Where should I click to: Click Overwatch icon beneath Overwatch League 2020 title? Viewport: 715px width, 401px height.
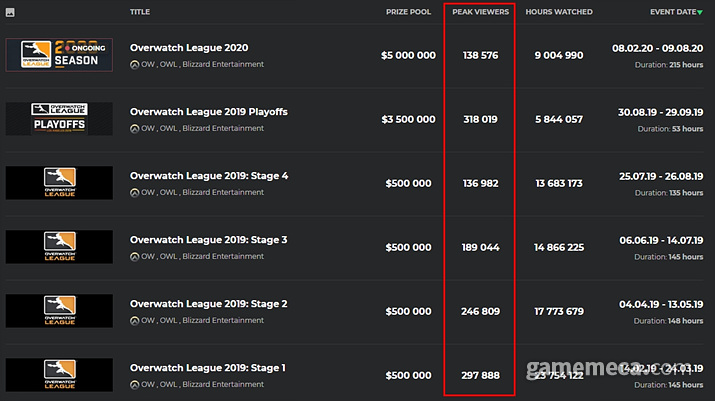click(135, 65)
